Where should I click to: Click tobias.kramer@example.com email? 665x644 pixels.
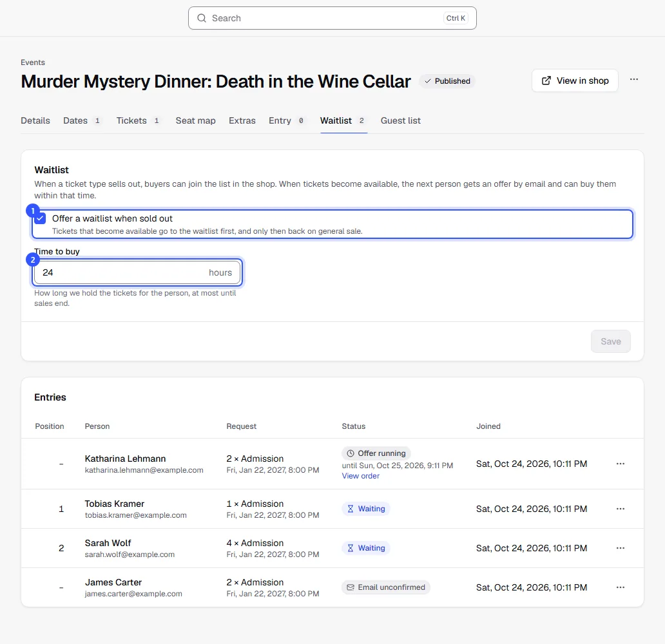[136, 515]
